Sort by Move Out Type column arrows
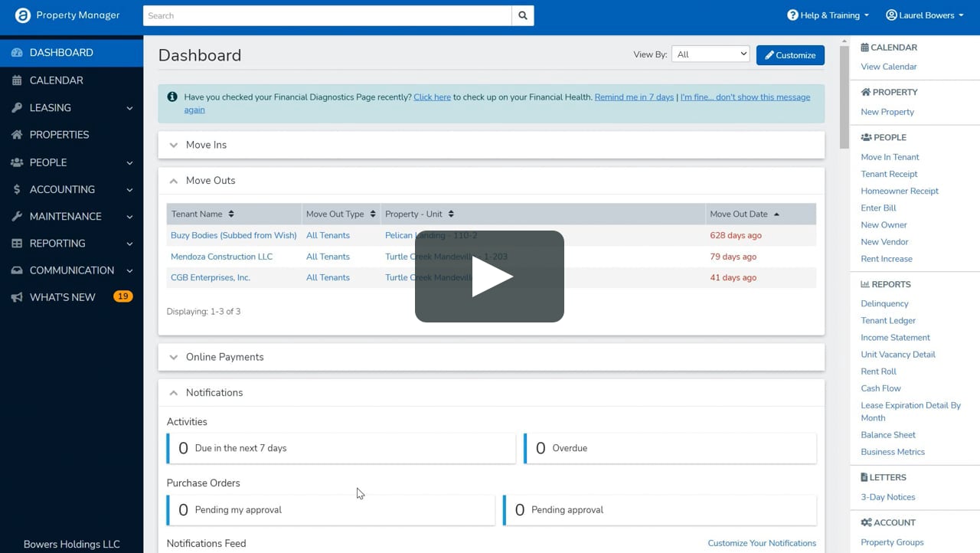This screenshot has width=980, height=553. [x=373, y=214]
